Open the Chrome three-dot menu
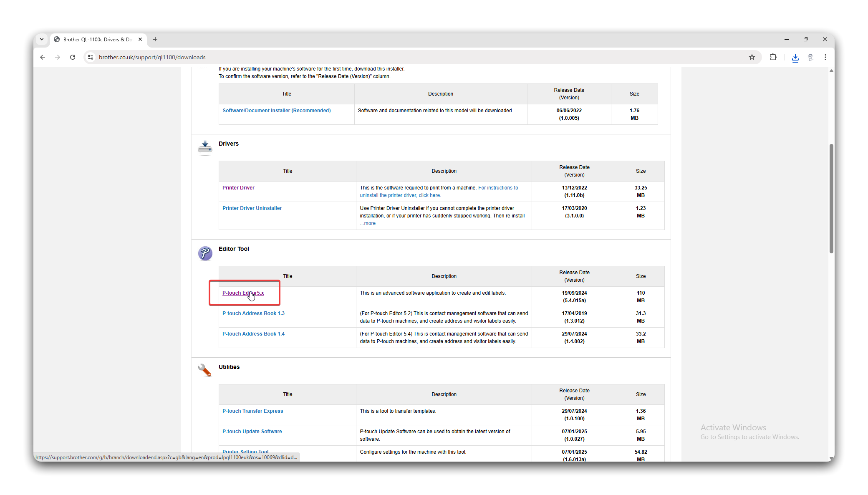868x495 pixels. coord(825,57)
